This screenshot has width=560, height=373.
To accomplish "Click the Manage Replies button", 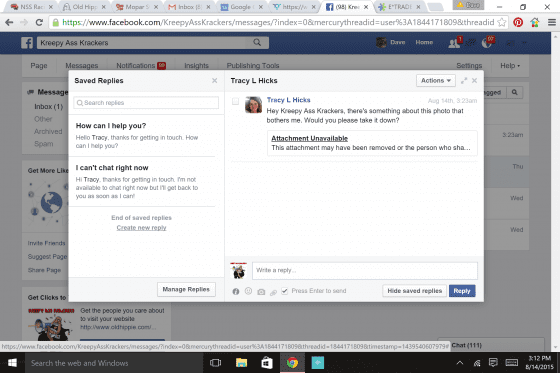I will click(186, 289).
